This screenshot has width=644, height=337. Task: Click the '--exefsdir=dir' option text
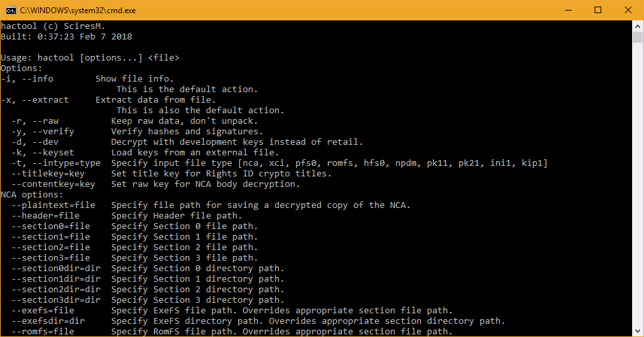(48, 321)
